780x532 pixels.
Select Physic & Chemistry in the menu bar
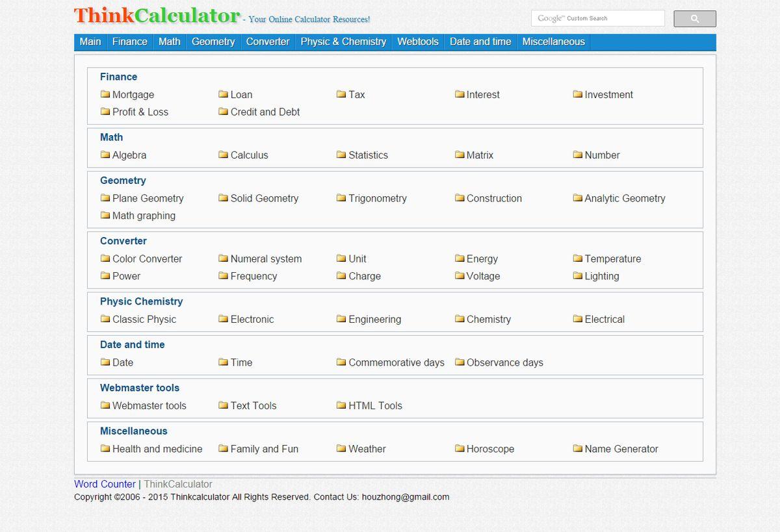343,42
